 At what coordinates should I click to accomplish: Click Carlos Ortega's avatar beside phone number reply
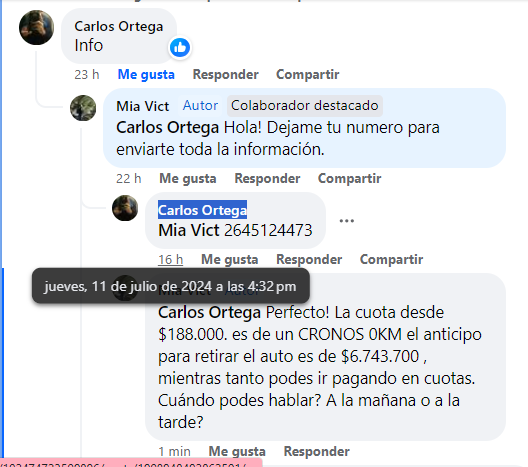click(125, 208)
